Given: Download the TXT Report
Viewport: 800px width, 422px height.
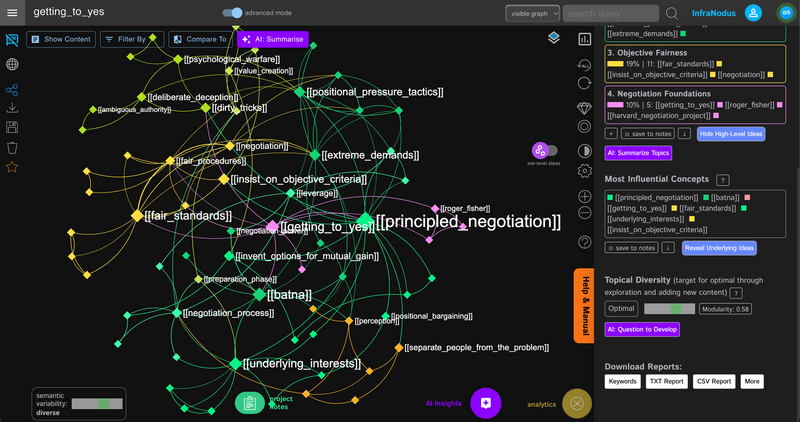Looking at the screenshot, I should (x=666, y=381).
